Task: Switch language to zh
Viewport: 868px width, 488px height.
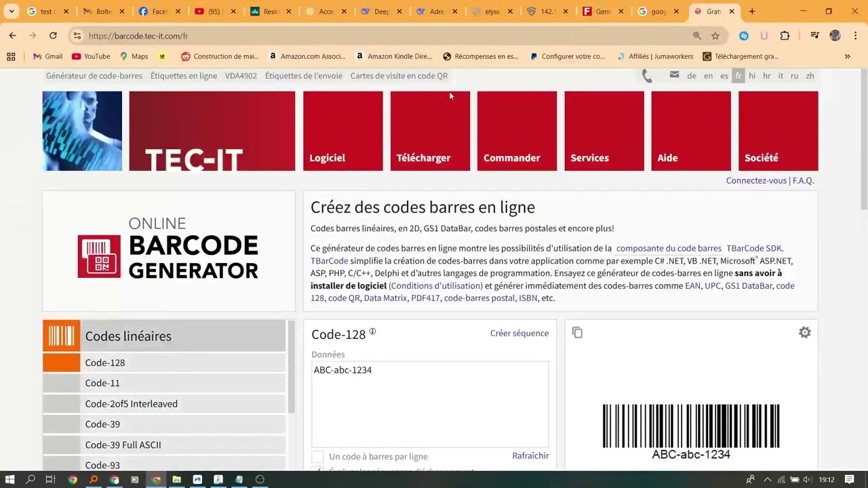Action: pyautogui.click(x=810, y=76)
